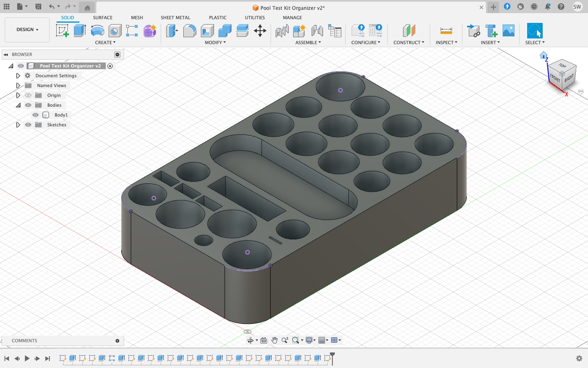Open the Configure table tool
This screenshot has width=588, height=368.
[376, 31]
